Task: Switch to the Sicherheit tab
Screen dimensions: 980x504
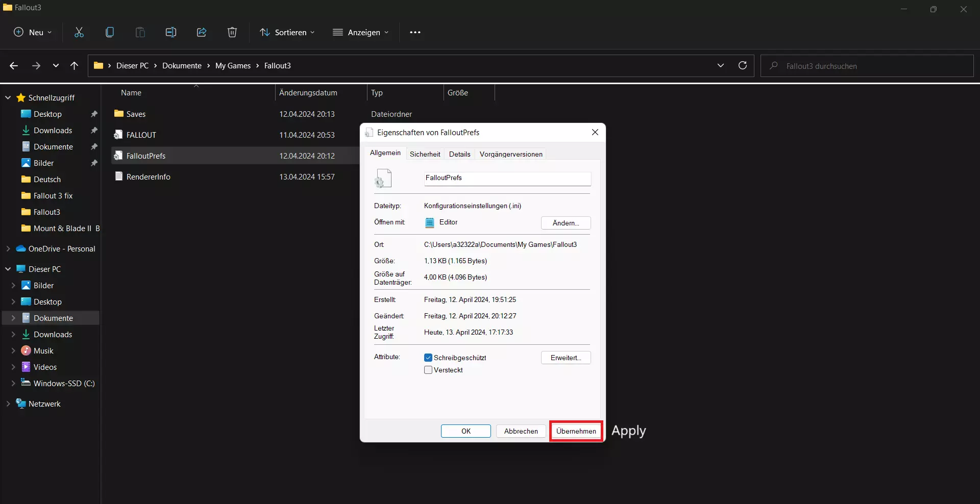Action: tap(425, 154)
